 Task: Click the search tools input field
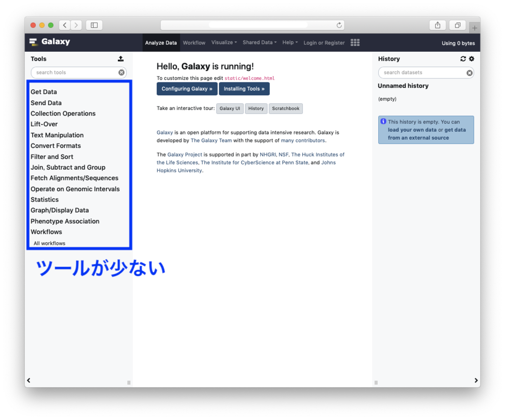coord(74,73)
